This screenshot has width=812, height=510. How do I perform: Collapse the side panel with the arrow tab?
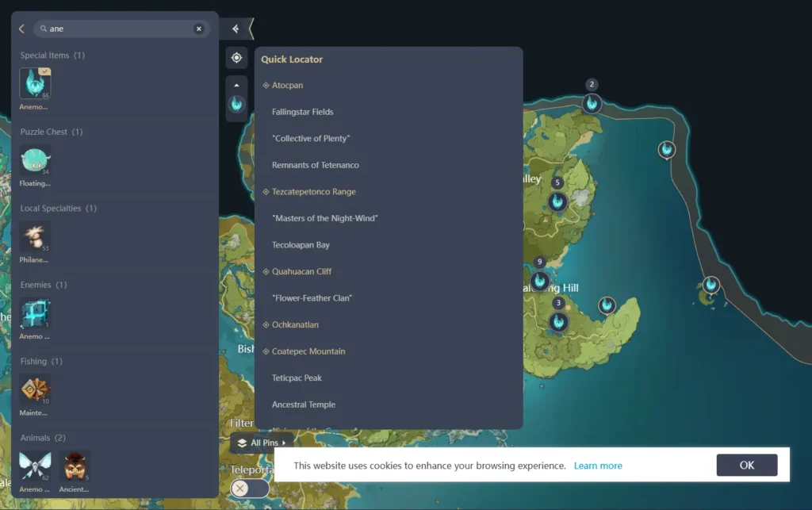tap(236, 29)
